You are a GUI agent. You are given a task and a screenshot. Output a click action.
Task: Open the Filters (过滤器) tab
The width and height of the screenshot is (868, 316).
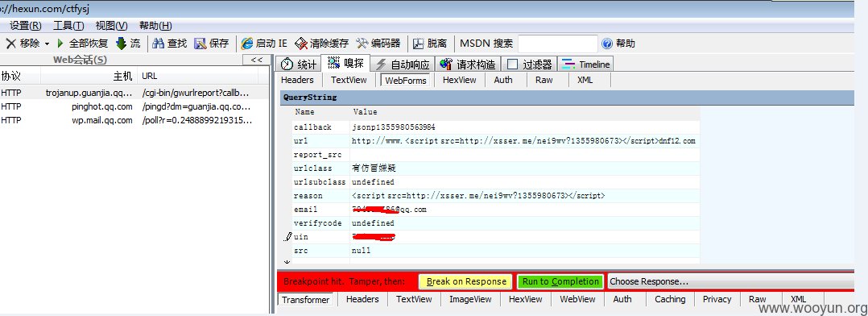pyautogui.click(x=529, y=64)
